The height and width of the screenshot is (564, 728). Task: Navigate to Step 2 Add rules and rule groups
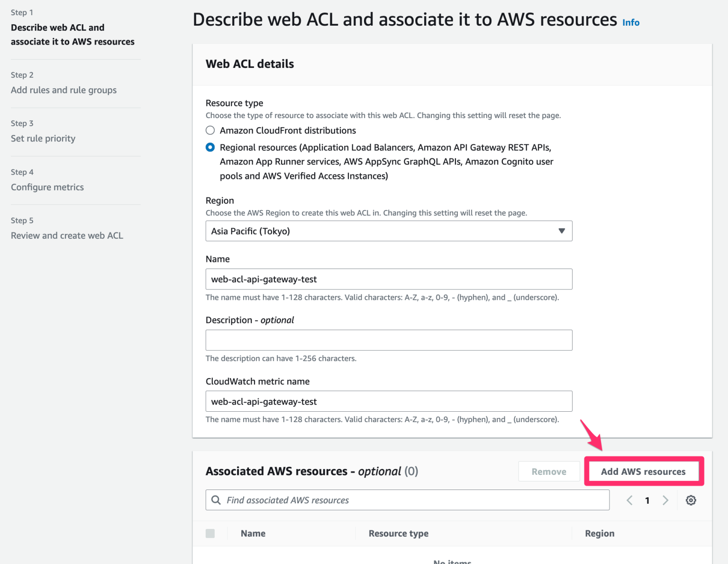tap(64, 90)
